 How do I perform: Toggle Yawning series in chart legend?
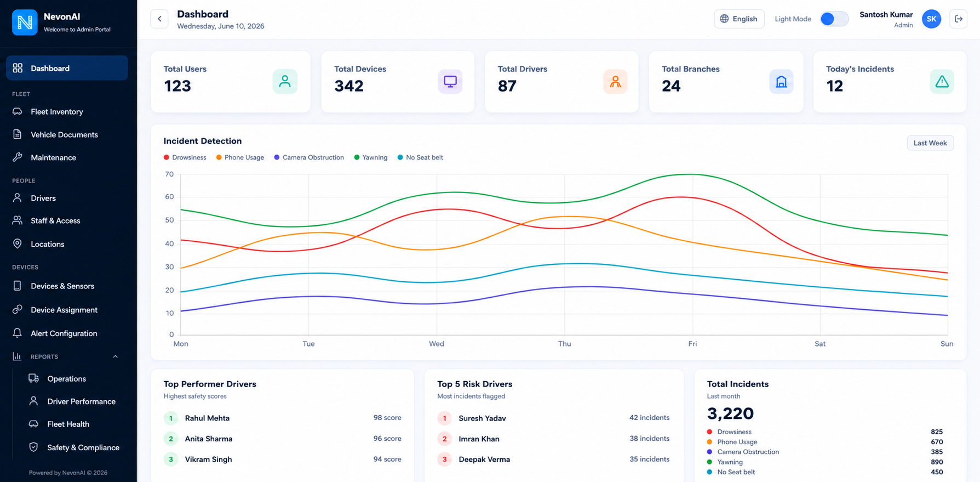tap(371, 157)
